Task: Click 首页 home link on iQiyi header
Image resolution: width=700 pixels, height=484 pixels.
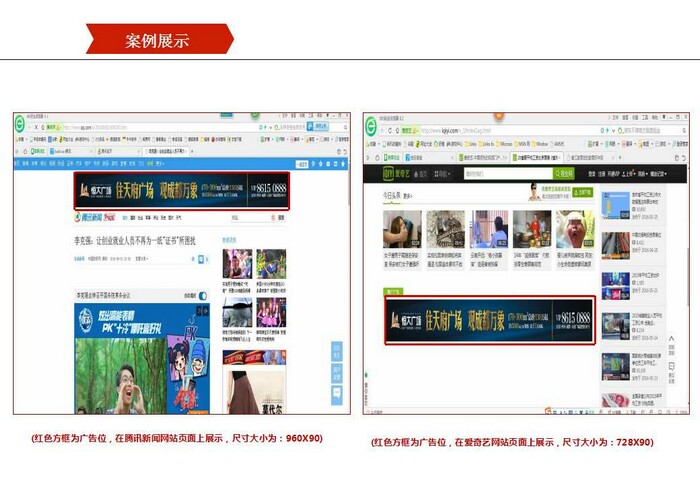Action: [421, 174]
